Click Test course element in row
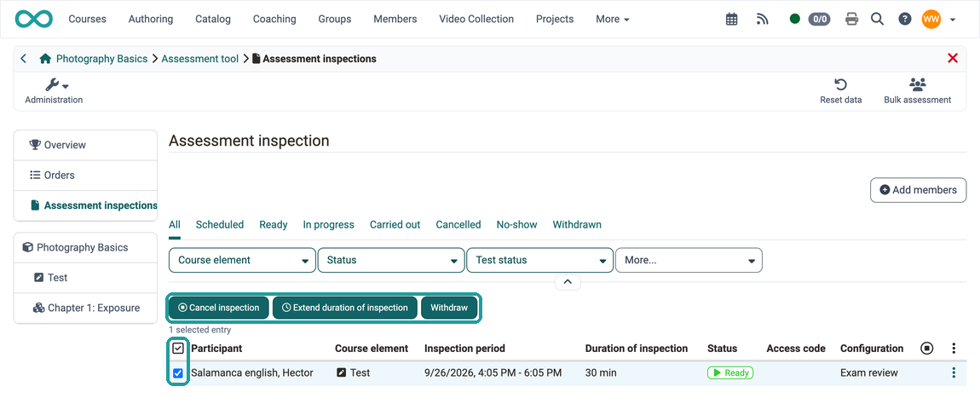The width and height of the screenshot is (980, 398). (x=353, y=373)
